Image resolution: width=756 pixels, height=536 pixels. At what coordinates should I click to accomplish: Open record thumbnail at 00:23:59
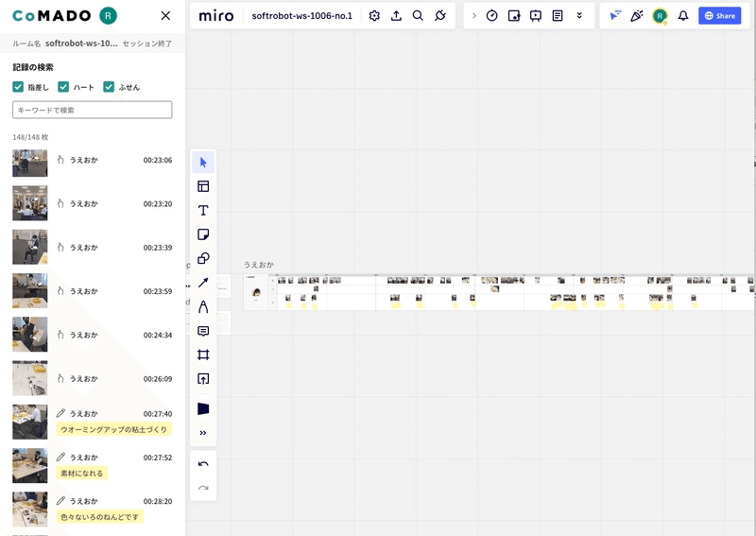click(30, 291)
